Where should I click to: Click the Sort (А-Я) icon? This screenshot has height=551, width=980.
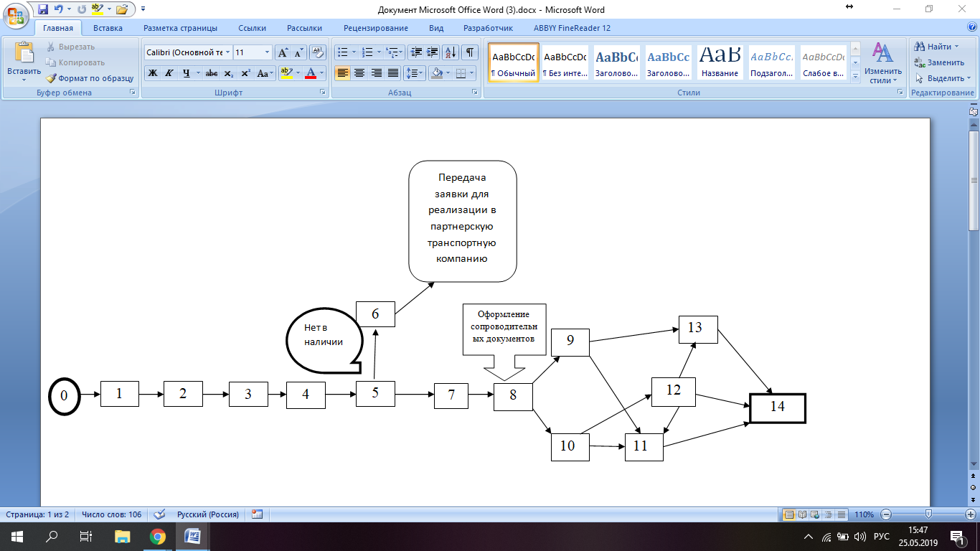[451, 52]
